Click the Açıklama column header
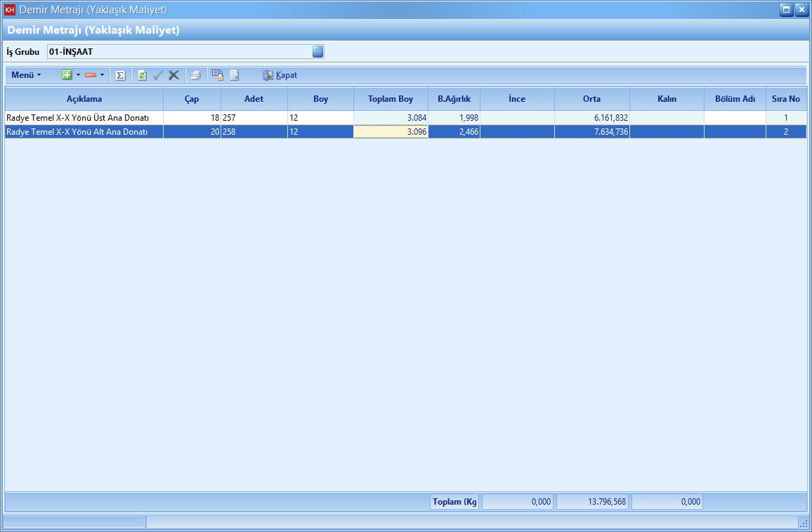812x532 pixels. tap(84, 99)
